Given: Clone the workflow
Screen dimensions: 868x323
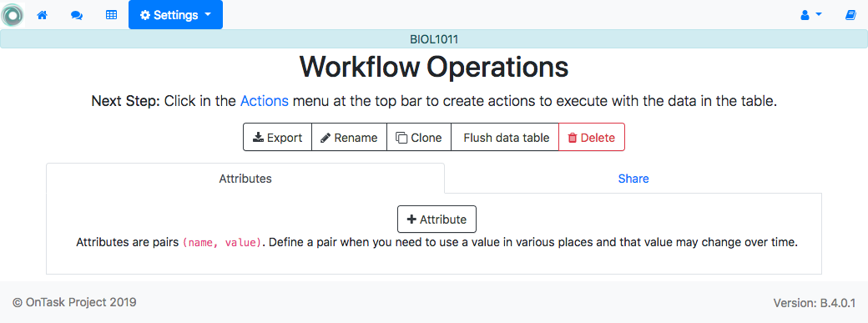Looking at the screenshot, I should click(x=419, y=138).
